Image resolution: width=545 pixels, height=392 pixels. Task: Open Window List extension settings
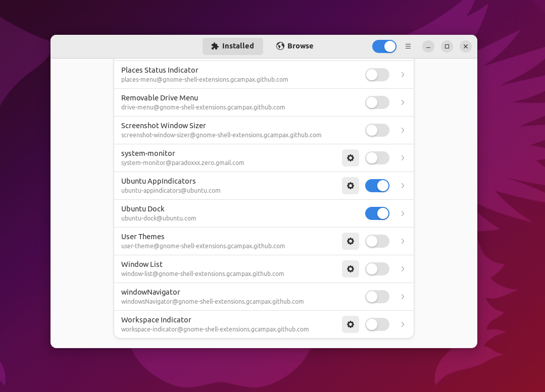(351, 269)
